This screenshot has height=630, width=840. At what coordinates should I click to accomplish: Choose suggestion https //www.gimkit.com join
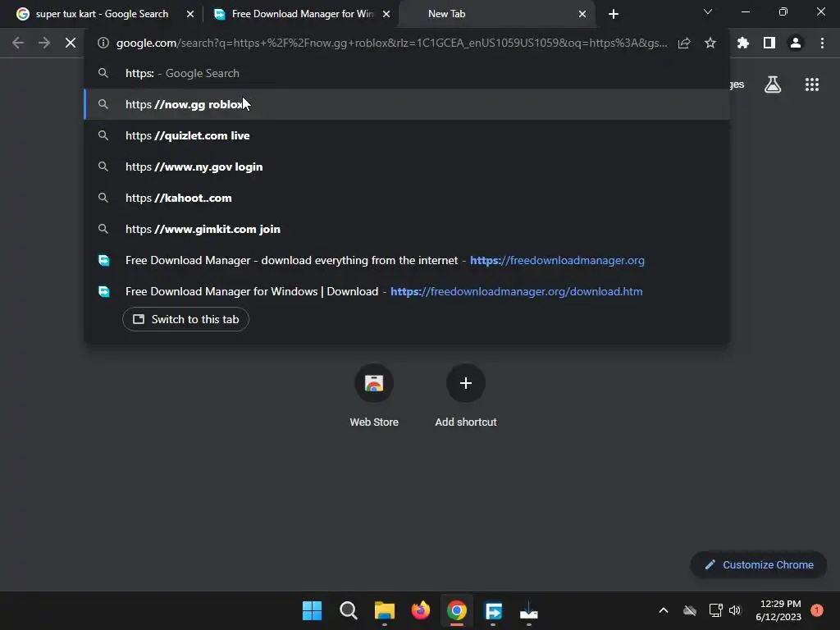pyautogui.click(x=407, y=229)
